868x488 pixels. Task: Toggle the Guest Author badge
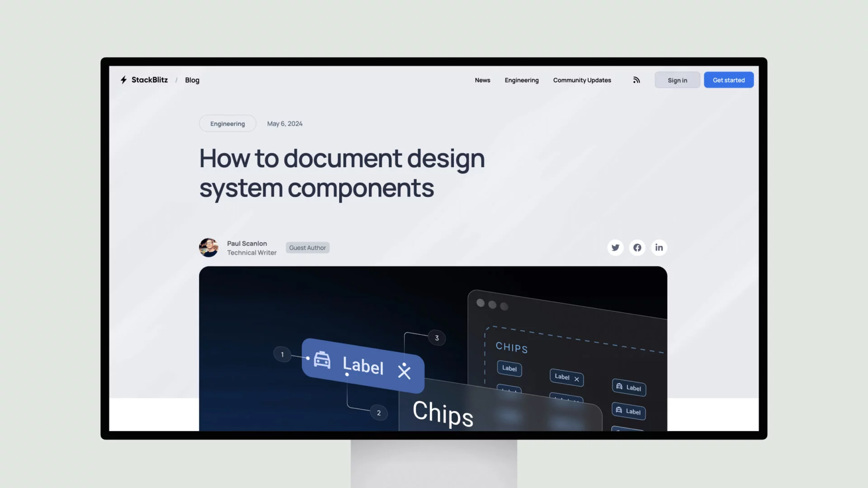point(307,247)
